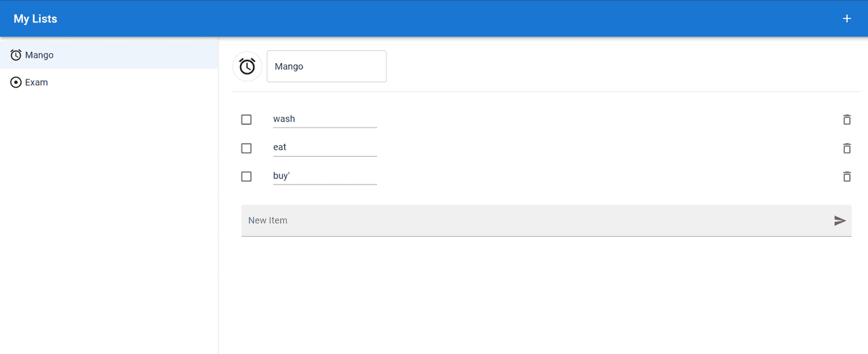
Task: Click the large alarm clock list icon
Action: (247, 66)
